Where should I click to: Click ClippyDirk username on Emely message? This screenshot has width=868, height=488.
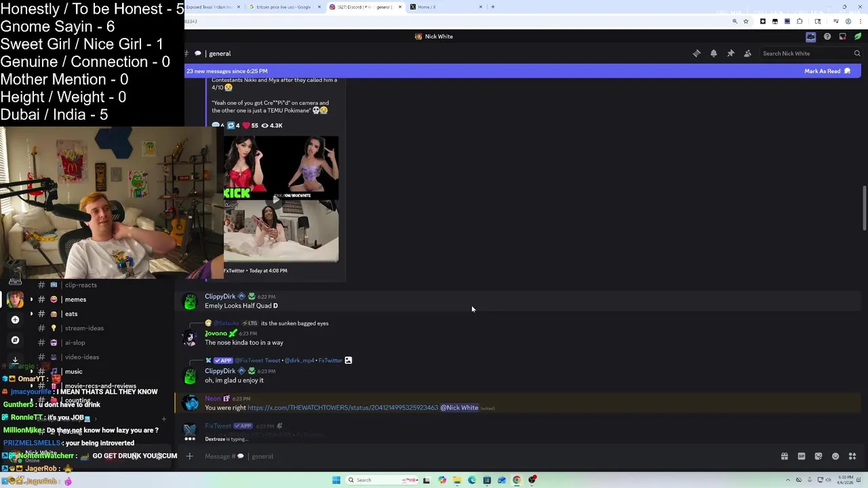click(220, 296)
